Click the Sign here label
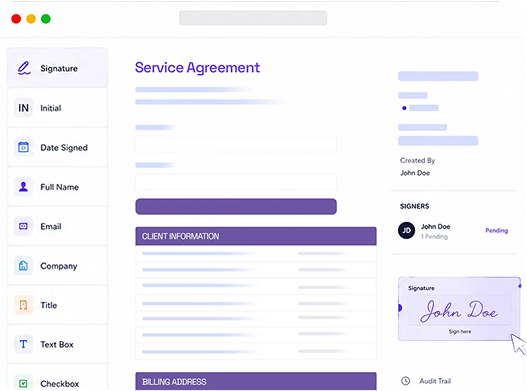This screenshot has height=391, width=527. 460,331
